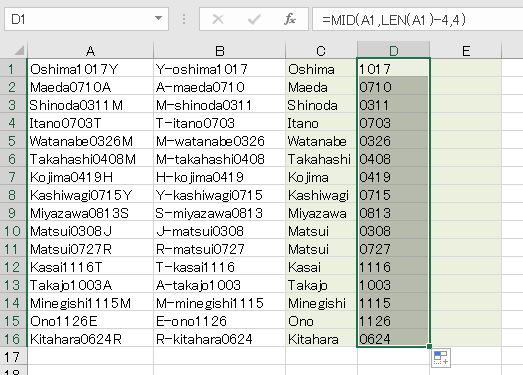
Task: Cancel formula entry with X icon
Action: (218, 19)
